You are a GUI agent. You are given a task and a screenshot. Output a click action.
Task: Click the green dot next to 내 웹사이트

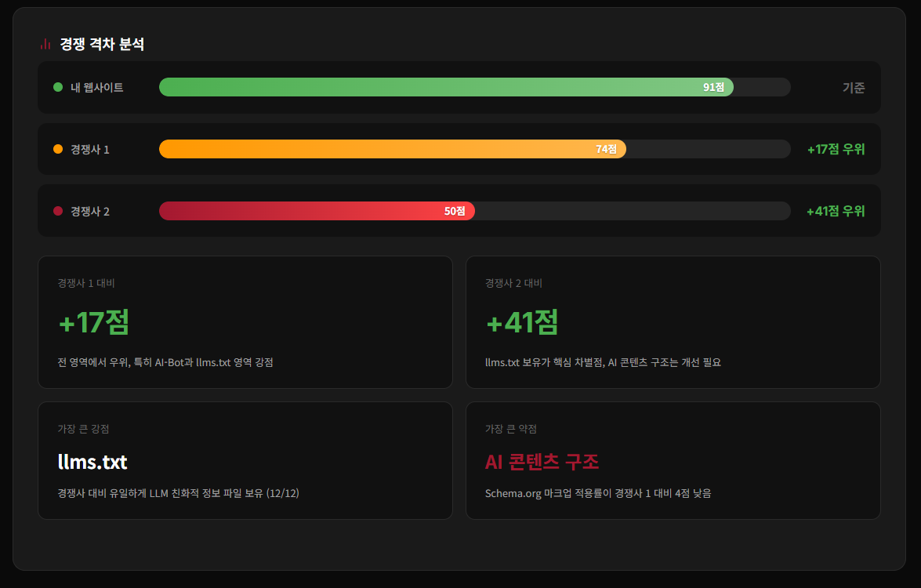click(58, 87)
